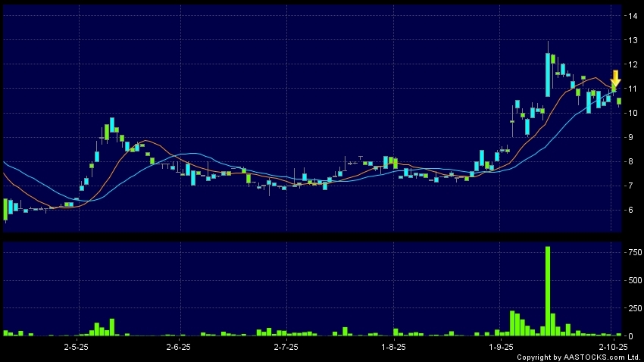This screenshot has height=362, width=644.
Task: Click the 500 volume axis label
Action: click(630, 280)
